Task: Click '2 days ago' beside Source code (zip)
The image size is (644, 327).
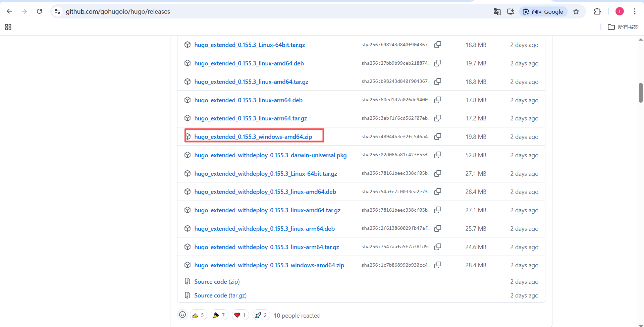Action: click(x=524, y=282)
